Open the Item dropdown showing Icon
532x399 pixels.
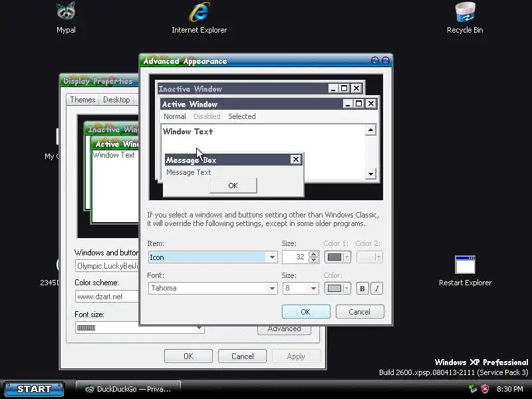(213, 257)
